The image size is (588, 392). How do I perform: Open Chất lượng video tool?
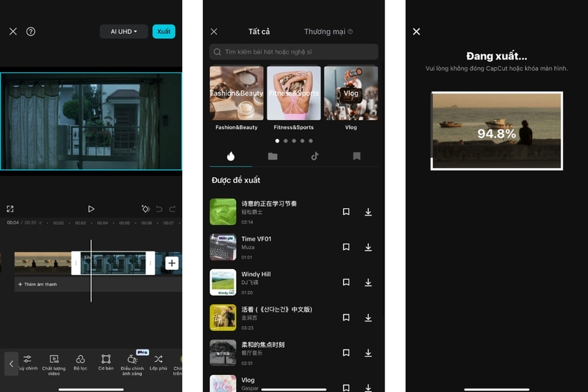coord(54,365)
